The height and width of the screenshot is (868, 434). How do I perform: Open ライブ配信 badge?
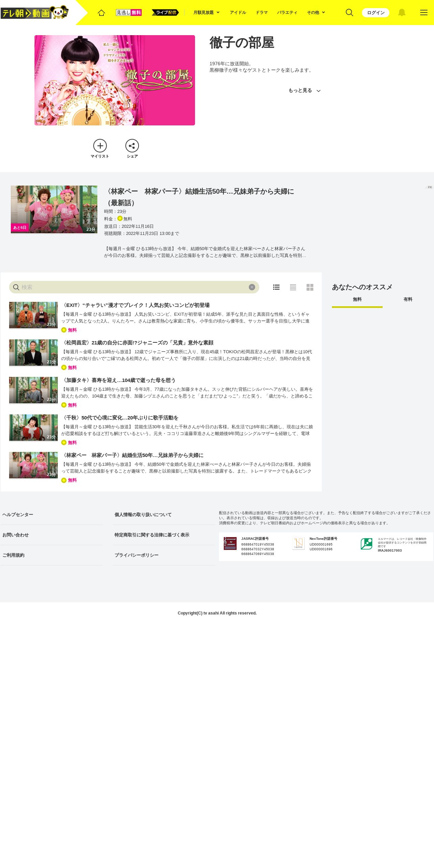pyautogui.click(x=165, y=13)
